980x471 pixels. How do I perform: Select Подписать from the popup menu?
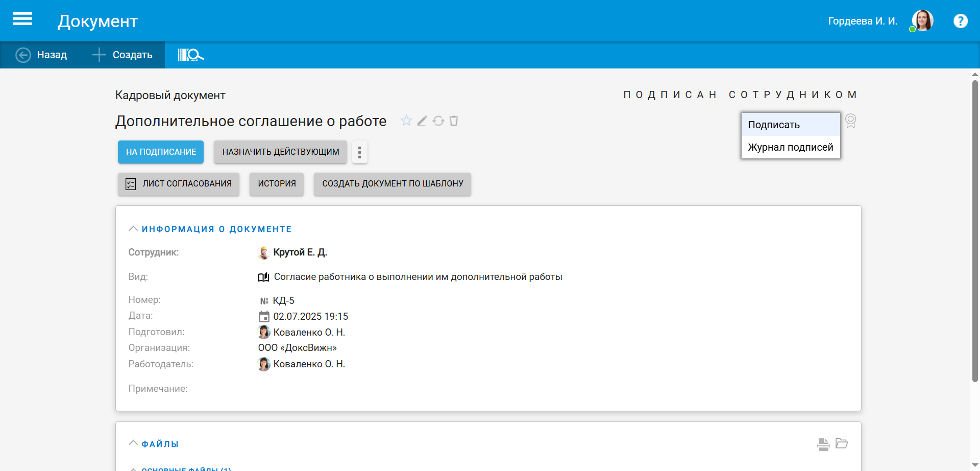[x=774, y=125]
